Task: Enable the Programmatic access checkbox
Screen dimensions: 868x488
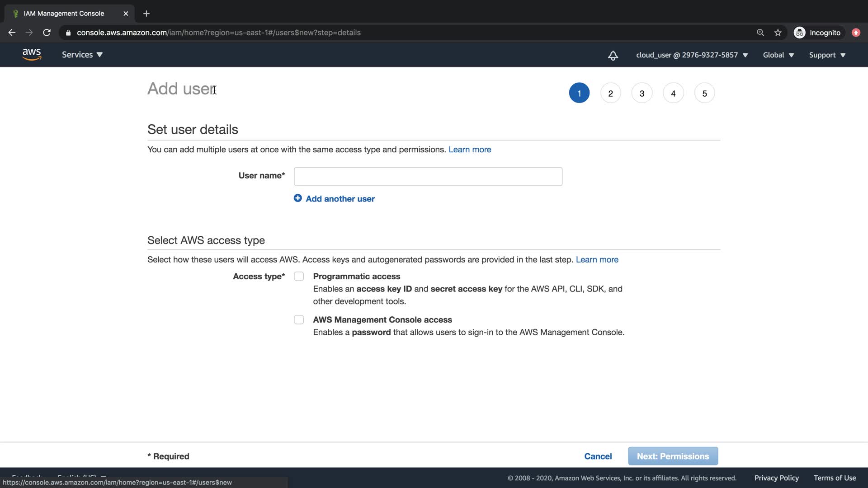Action: pos(299,277)
